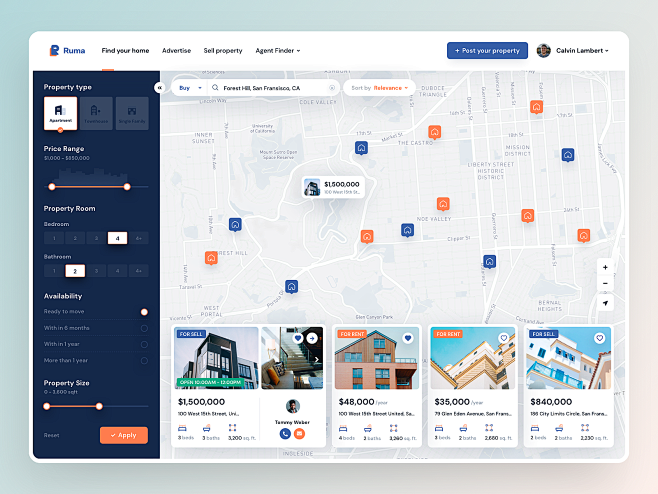This screenshot has width=658, height=494.
Task: Open the $35,000 per year listing photo
Action: (473, 358)
